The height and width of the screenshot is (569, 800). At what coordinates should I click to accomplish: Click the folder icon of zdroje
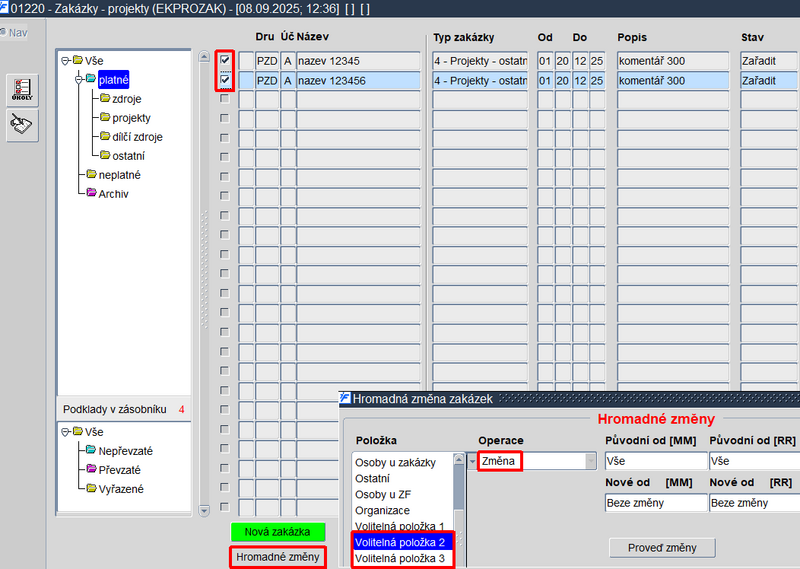pyautogui.click(x=105, y=98)
